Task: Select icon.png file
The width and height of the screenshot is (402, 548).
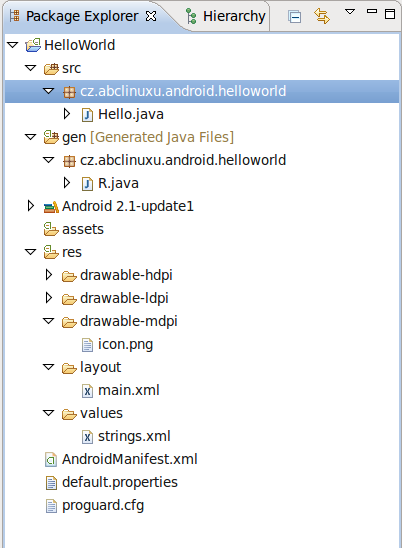Action: [125, 345]
